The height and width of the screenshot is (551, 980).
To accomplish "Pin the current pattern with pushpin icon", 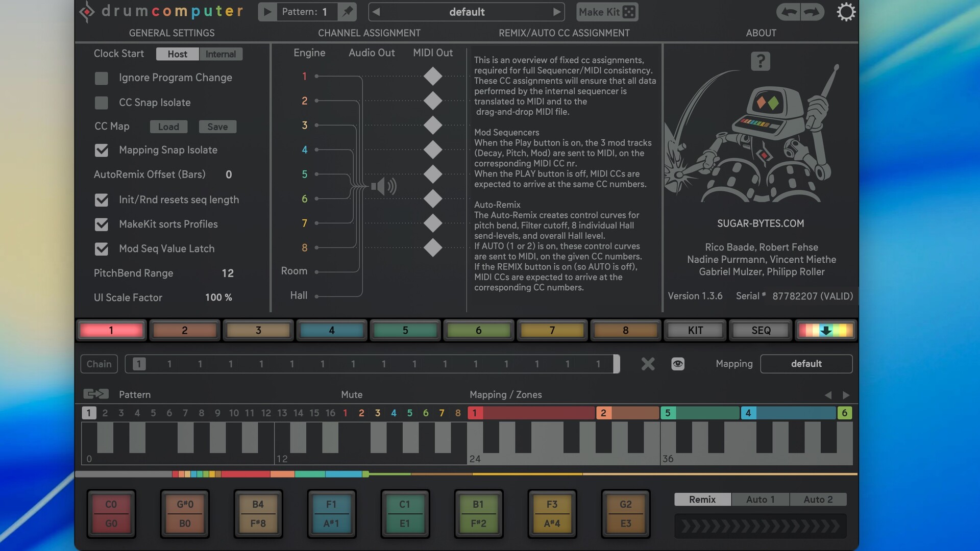I will 347,12.
